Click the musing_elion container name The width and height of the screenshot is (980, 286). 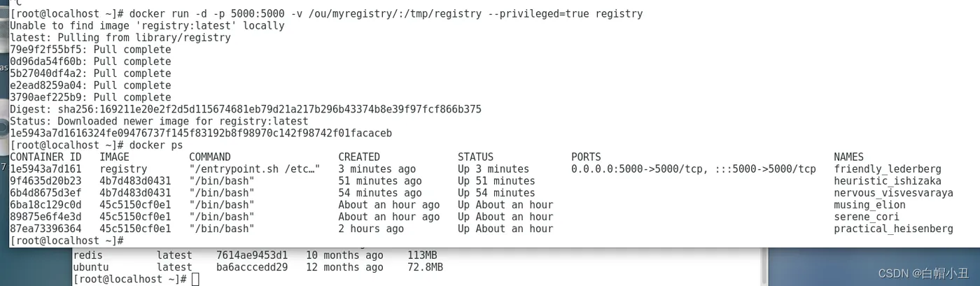[x=869, y=205]
